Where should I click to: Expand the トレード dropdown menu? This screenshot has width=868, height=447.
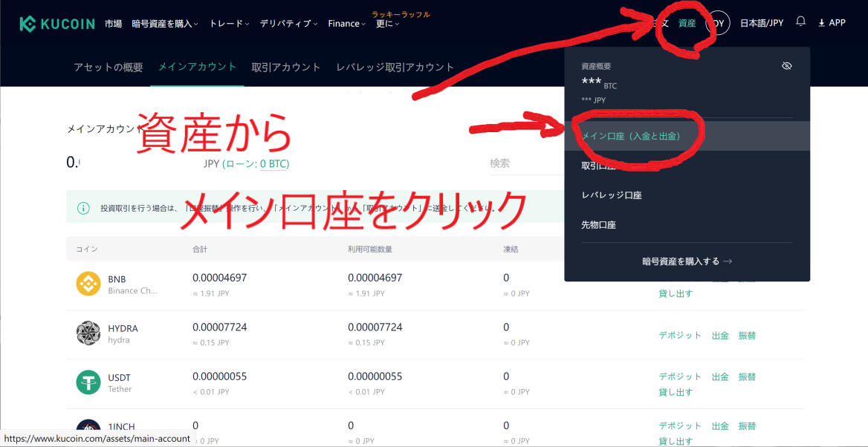coord(229,23)
